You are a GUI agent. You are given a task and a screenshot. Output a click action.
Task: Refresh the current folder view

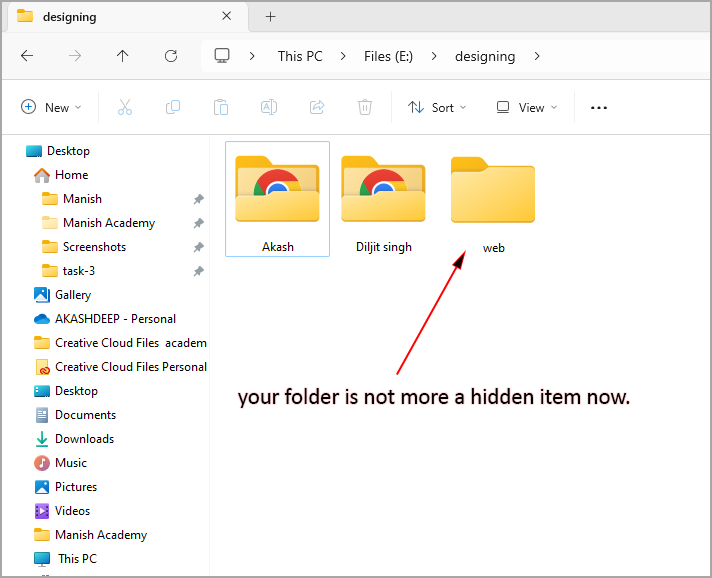pyautogui.click(x=171, y=56)
